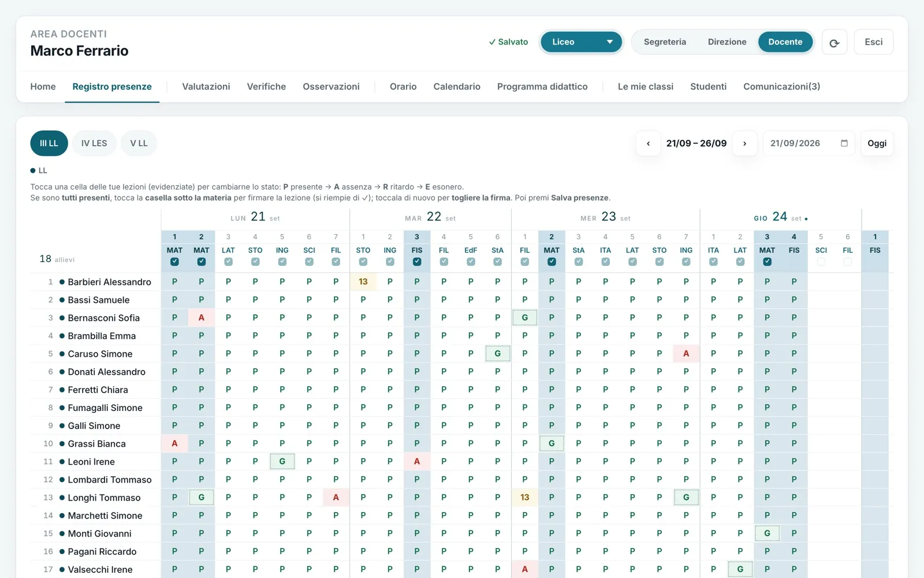Open the calendar picker icon in the date field

pyautogui.click(x=844, y=143)
